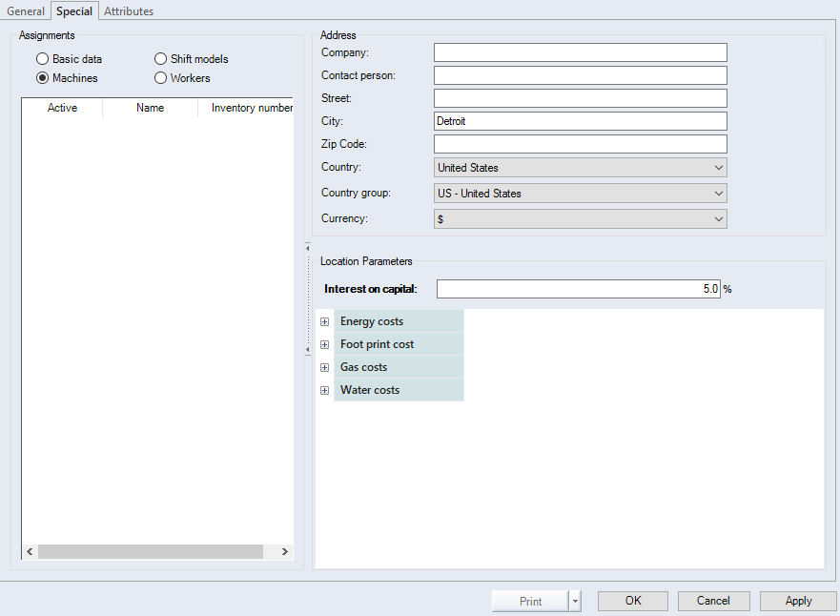This screenshot has width=840, height=616.
Task: Click the Cancel button
Action: (x=713, y=602)
